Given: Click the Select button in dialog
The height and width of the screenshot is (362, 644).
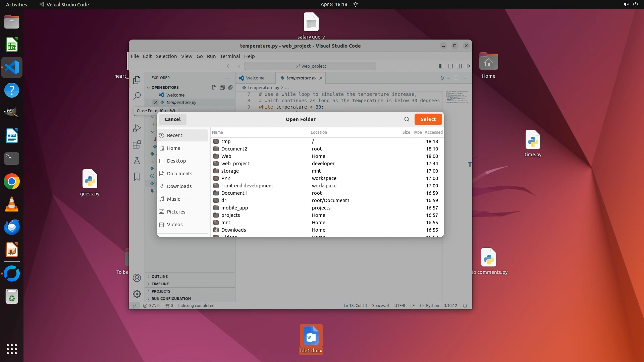Looking at the screenshot, I should pyautogui.click(x=428, y=119).
